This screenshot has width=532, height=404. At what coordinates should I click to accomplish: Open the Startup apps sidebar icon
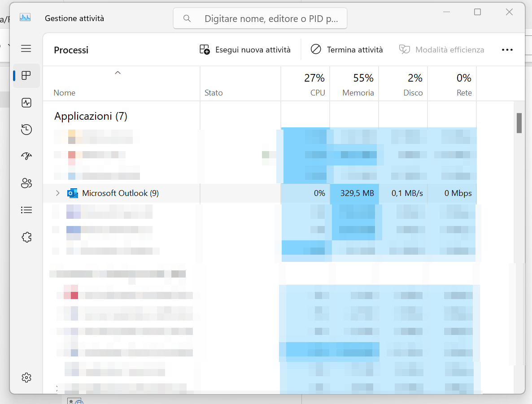click(26, 156)
